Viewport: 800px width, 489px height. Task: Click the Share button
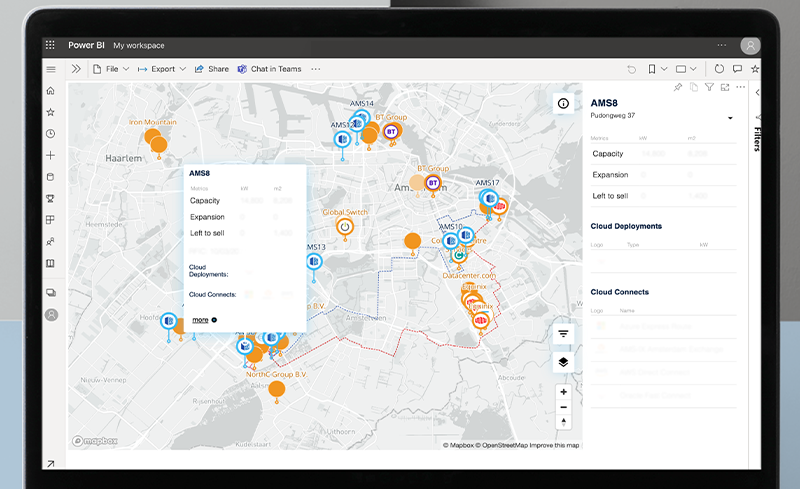[212, 69]
